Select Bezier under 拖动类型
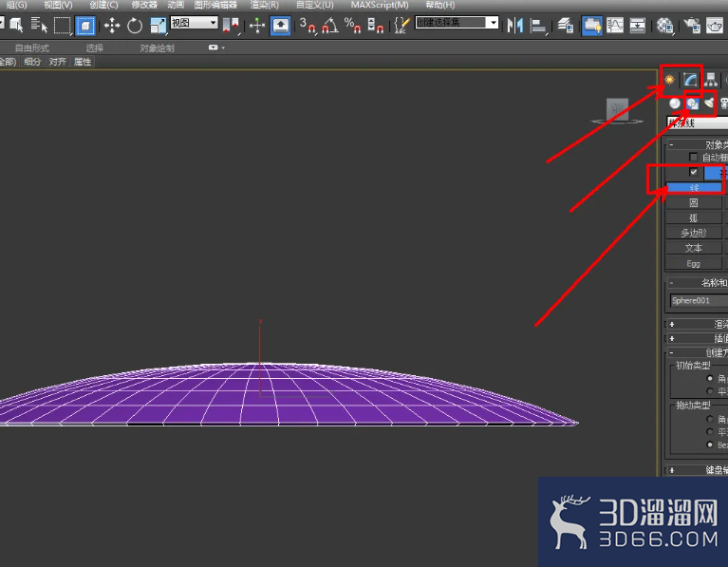 (709, 444)
